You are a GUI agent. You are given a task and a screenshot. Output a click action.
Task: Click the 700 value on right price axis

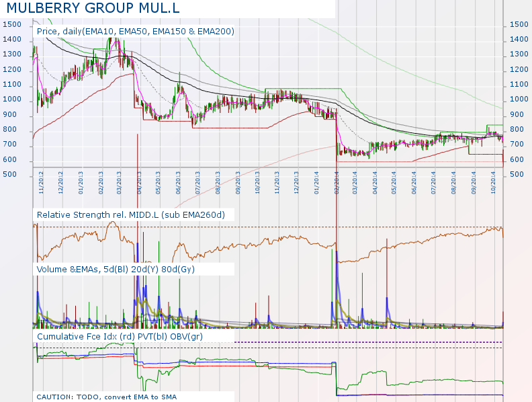517,145
